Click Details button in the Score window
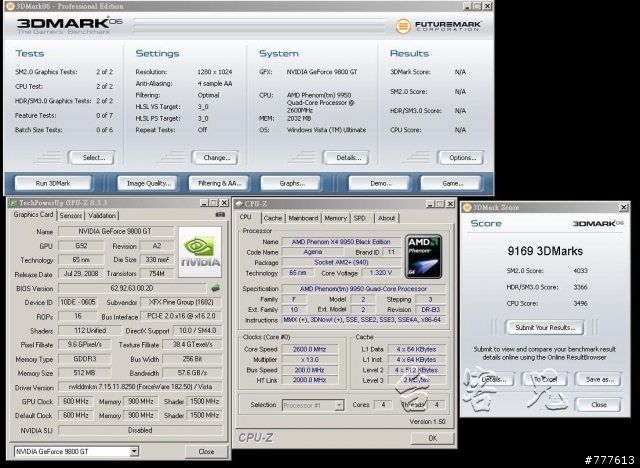 point(493,379)
